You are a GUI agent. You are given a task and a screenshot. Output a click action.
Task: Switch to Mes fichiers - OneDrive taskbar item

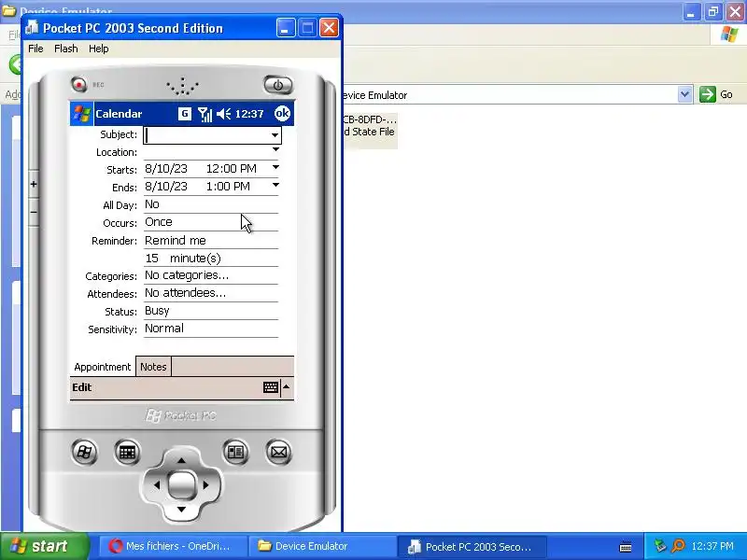pos(173,546)
